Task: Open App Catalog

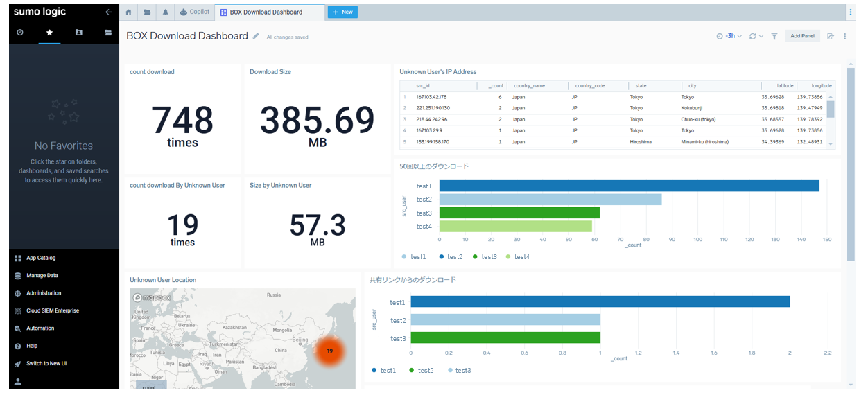Action: tap(41, 258)
